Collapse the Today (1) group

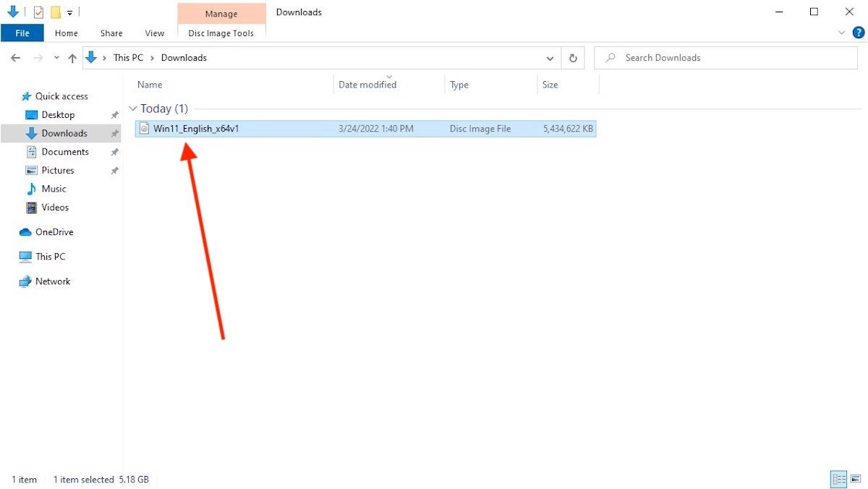click(x=133, y=109)
